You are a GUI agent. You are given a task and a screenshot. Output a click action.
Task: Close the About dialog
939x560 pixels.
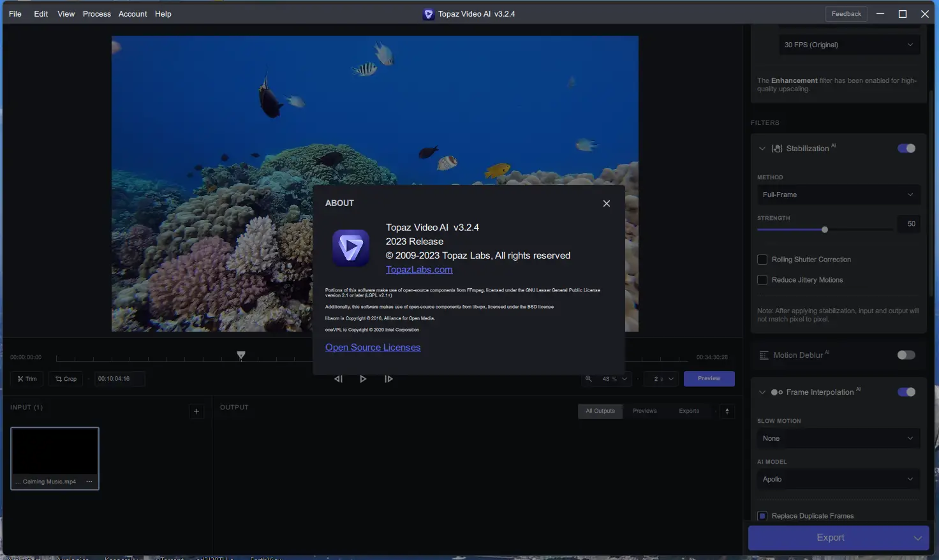point(606,203)
